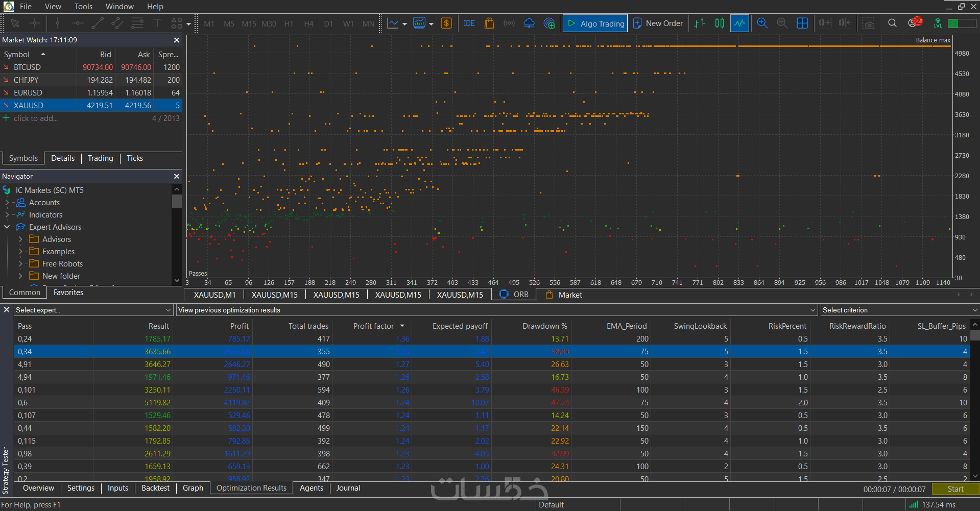The width and height of the screenshot is (980, 511).
Task: Click the Market shopping bag icon
Action: point(489,23)
